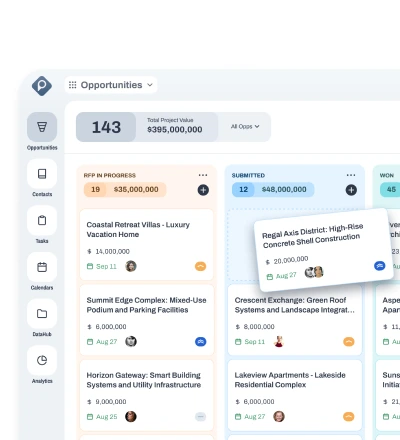The height and width of the screenshot is (440, 400).
Task: Click Regal Axis District assignee avatars
Action: pyautogui.click(x=314, y=272)
